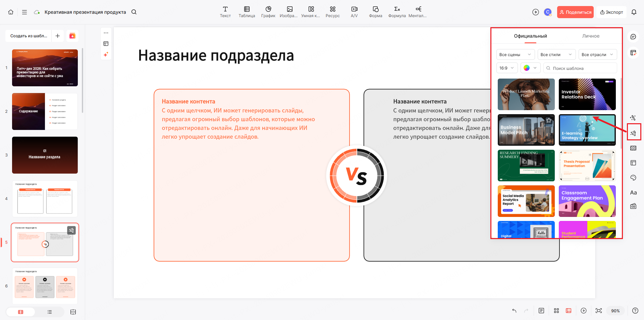The height and width of the screenshot is (320, 644).
Task: Switch to the Официальный templates tab
Action: click(x=530, y=36)
